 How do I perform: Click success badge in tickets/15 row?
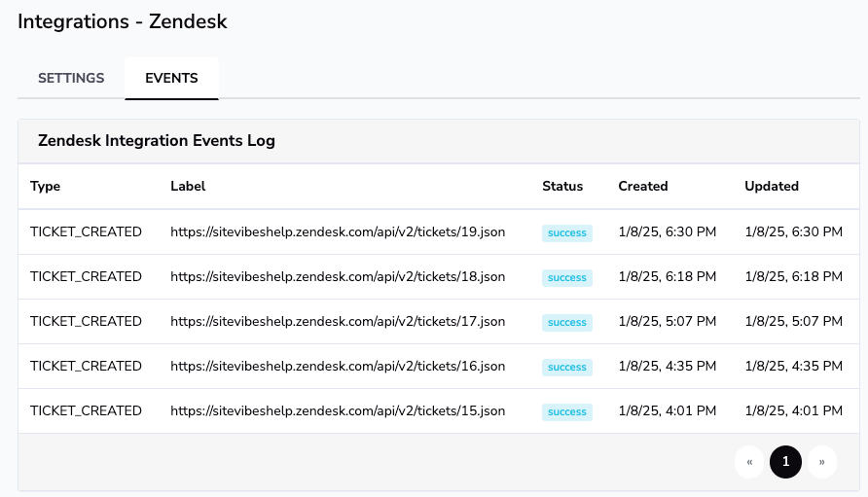point(567,412)
